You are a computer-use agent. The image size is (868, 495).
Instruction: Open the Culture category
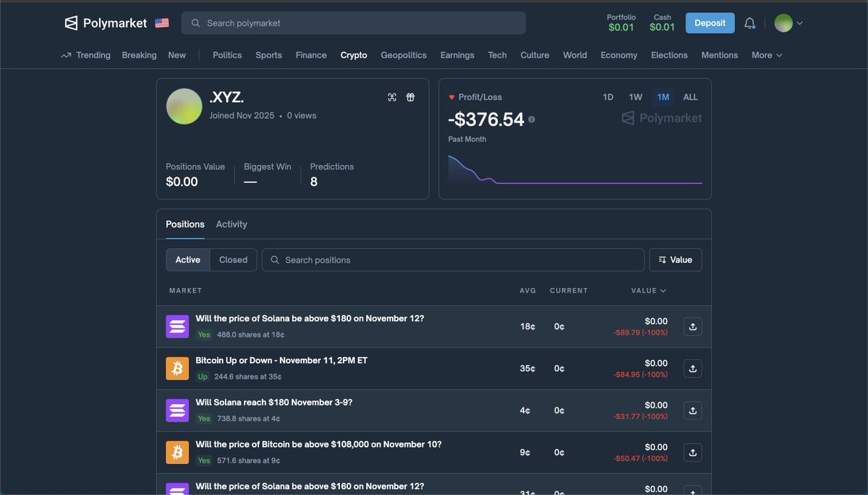[535, 55]
